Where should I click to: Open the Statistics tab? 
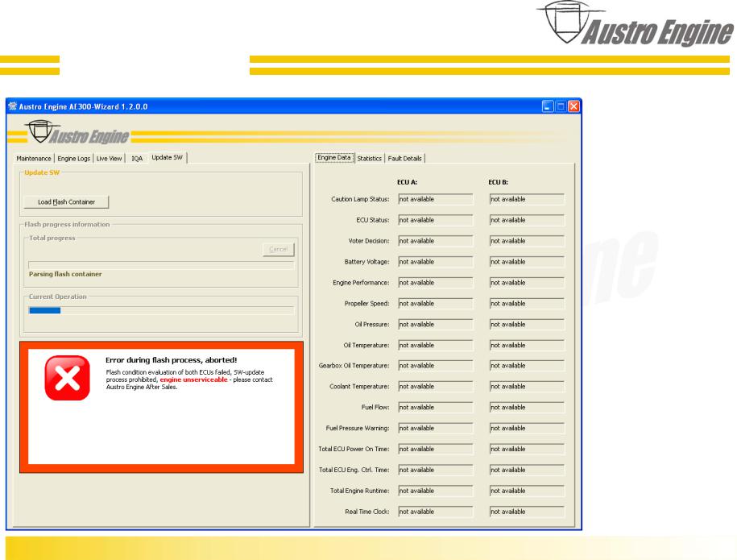click(x=370, y=159)
